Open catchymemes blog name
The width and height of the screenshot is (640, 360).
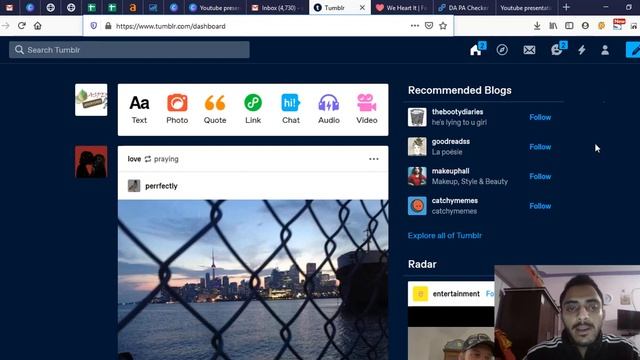coord(455,201)
